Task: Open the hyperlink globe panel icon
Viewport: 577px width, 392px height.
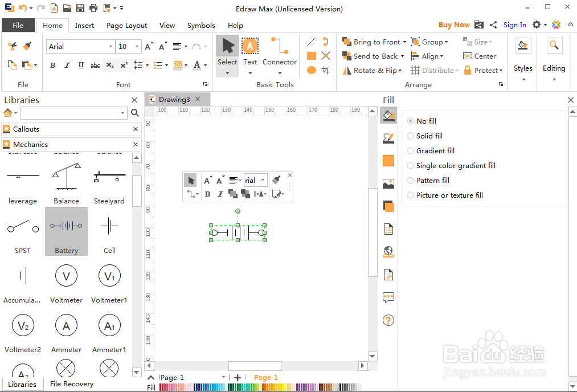Action: pos(388,252)
